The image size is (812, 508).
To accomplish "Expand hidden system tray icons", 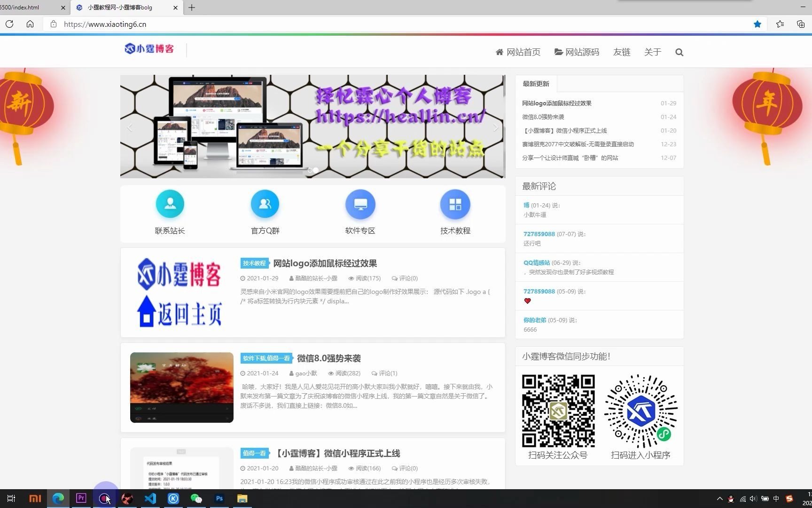I will click(x=719, y=499).
